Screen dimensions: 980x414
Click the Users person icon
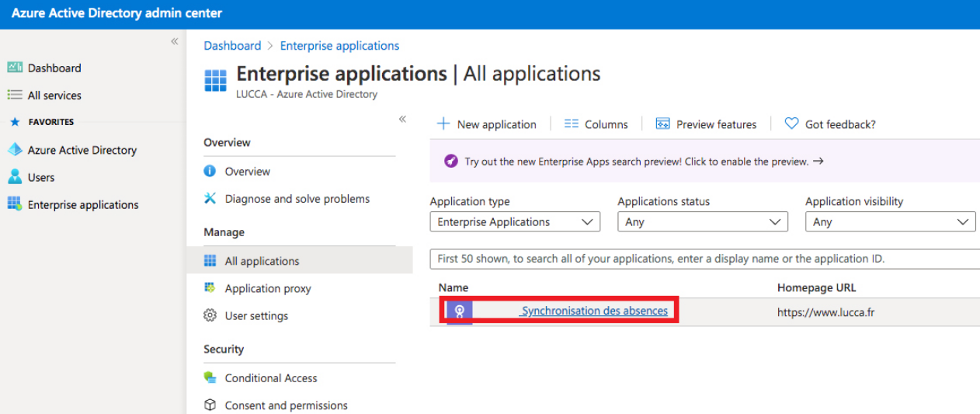[x=15, y=177]
